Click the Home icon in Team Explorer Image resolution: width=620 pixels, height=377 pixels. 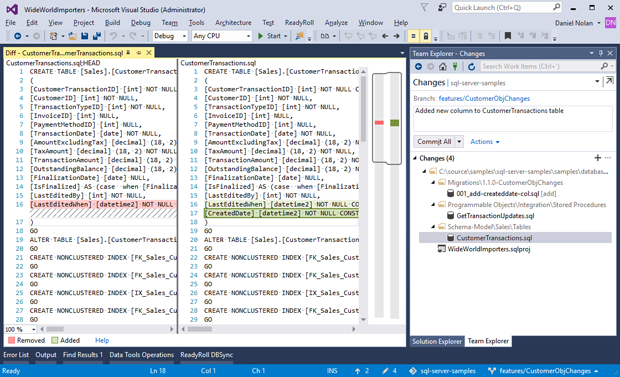point(443,66)
